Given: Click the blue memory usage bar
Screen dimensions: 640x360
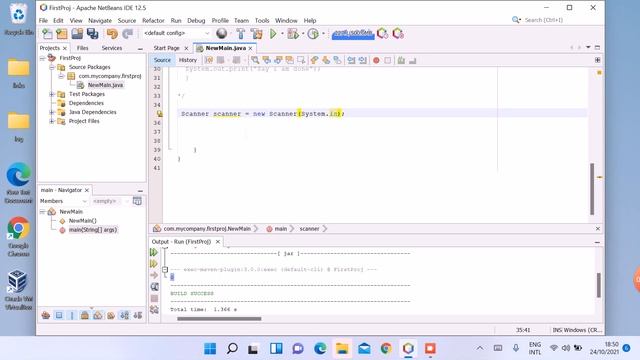Looking at the screenshot, I should tap(353, 33).
